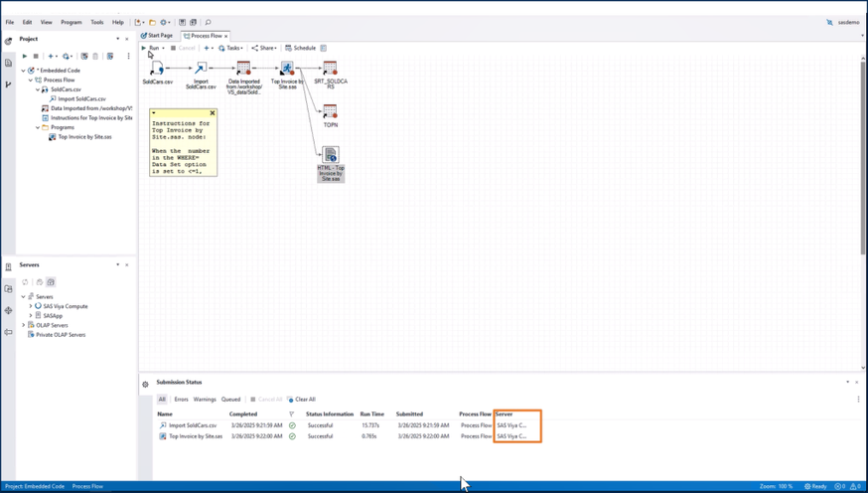This screenshot has height=493, width=868.
Task: Click the properties icon right of Schedule
Action: (x=324, y=48)
